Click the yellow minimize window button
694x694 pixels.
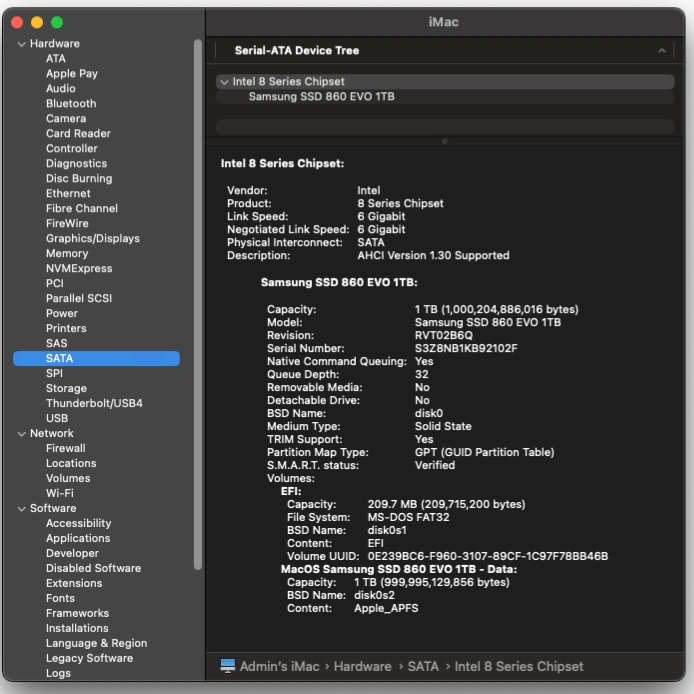point(37,22)
